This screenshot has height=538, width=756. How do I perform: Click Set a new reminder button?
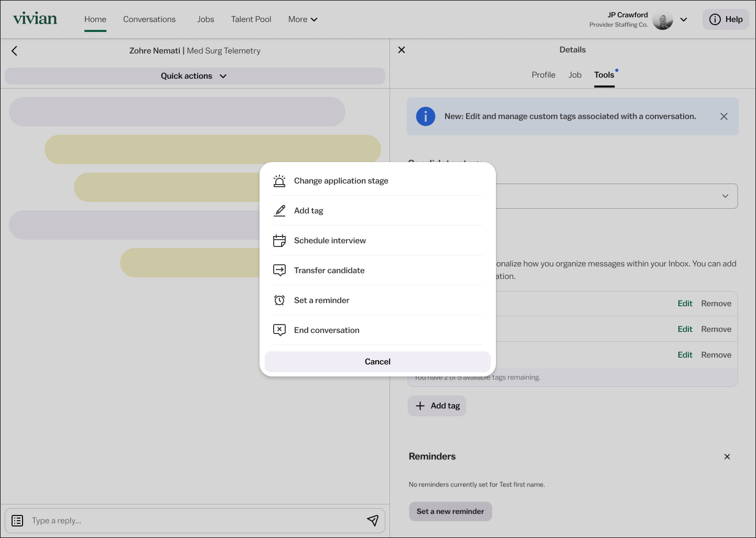[x=450, y=511]
